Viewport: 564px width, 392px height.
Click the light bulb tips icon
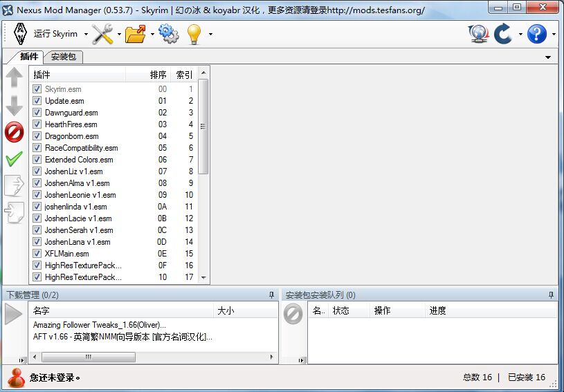(194, 35)
